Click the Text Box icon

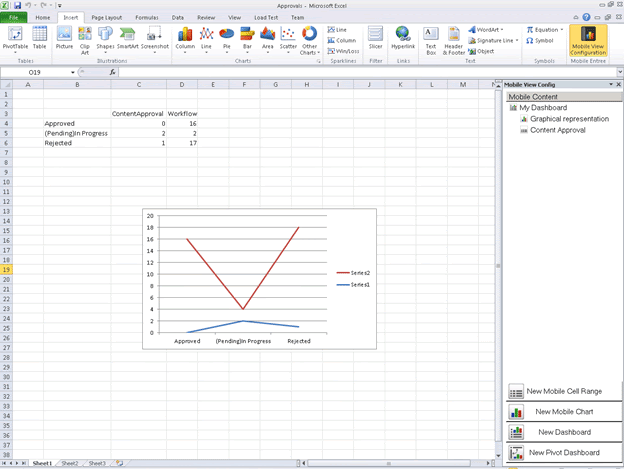431,38
